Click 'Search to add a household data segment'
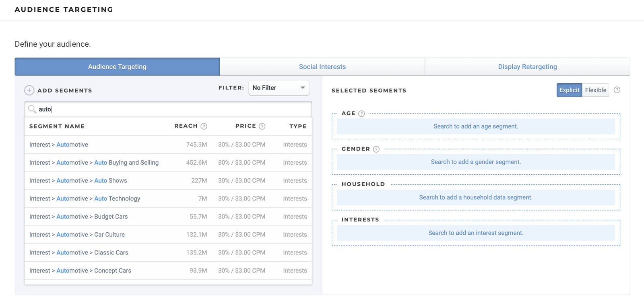 click(476, 197)
